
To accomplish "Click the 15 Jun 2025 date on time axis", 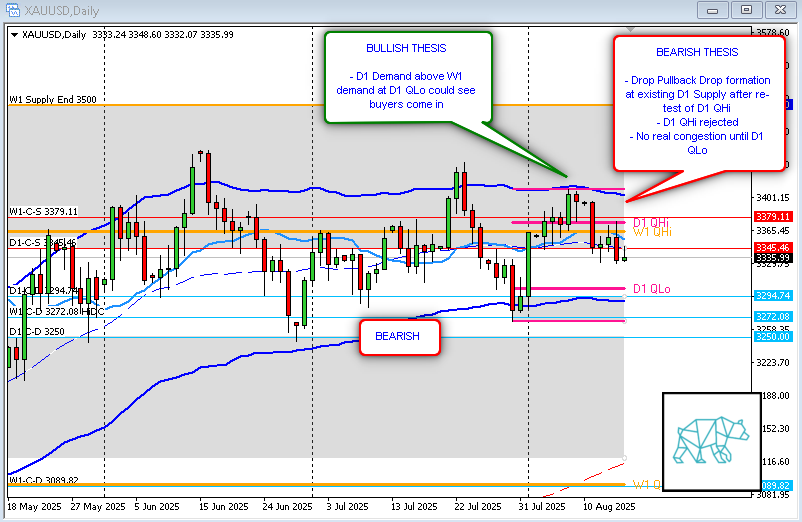I will pyautogui.click(x=224, y=507).
